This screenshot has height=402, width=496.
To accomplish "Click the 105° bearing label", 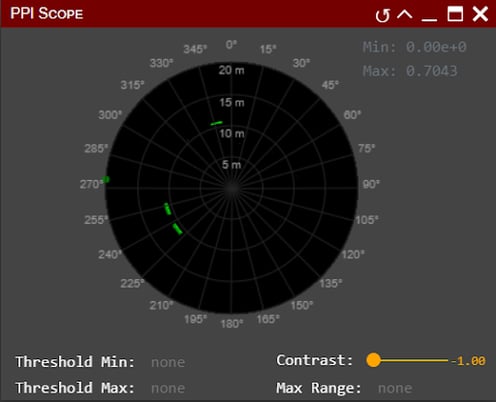I will pos(367,220).
